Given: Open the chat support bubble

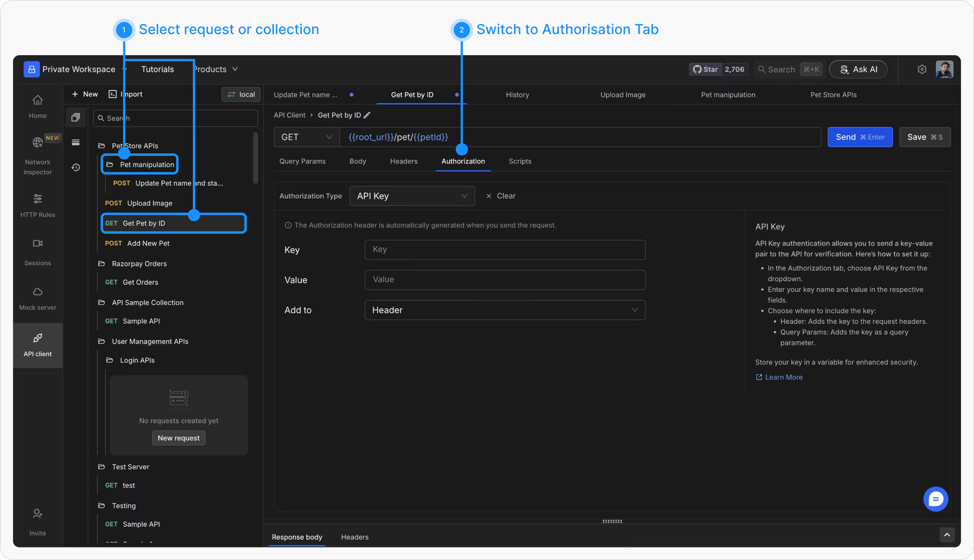Looking at the screenshot, I should coord(935,499).
